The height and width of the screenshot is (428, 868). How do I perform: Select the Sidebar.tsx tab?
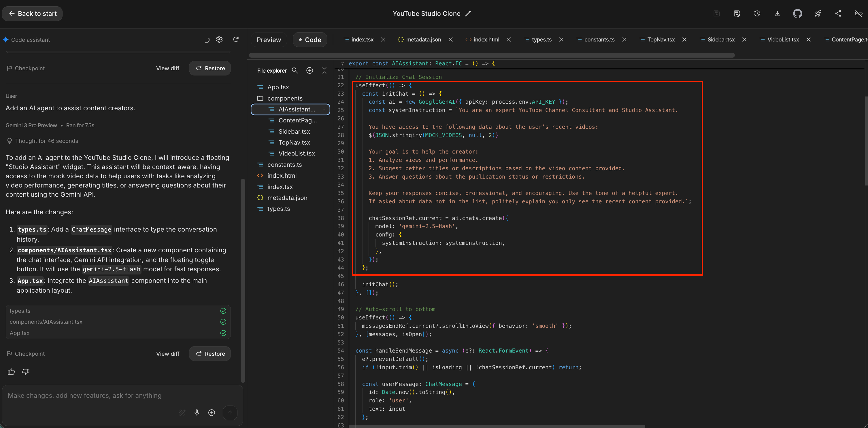click(721, 39)
